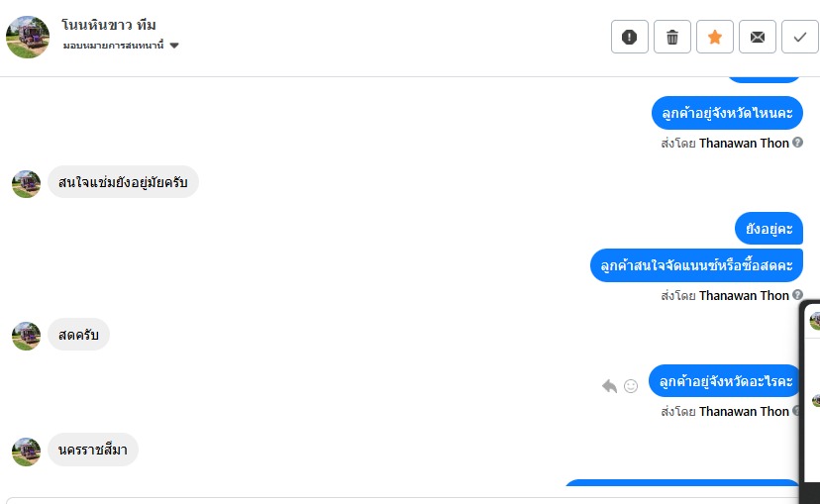The height and width of the screenshot is (504, 820).
Task: Click help icon under ลูกค้าอยู่จังหวัดไหนคะ message
Action: pyautogui.click(x=798, y=143)
